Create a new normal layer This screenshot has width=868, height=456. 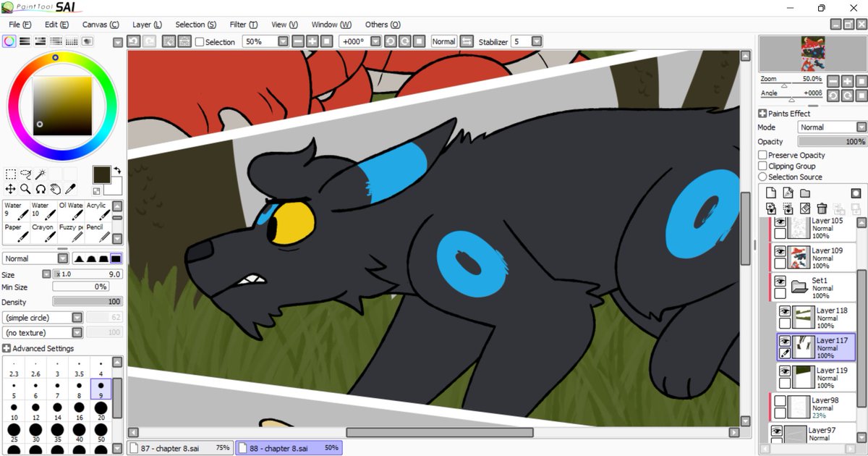771,193
